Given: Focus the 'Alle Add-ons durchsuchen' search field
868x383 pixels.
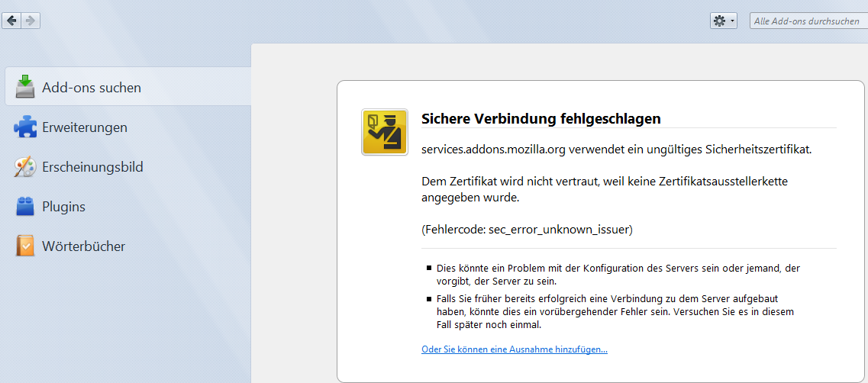Looking at the screenshot, I should coord(808,21).
